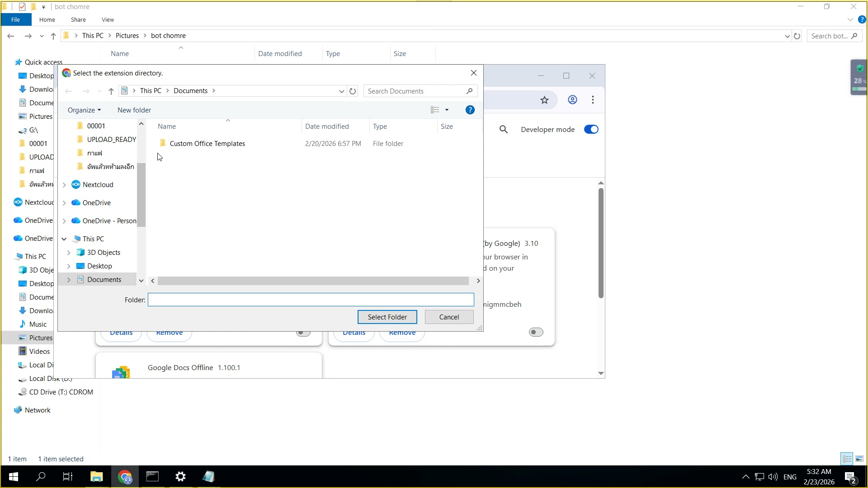This screenshot has height=488, width=868.
Task: Turn off Developer mode switch
Action: tap(591, 130)
